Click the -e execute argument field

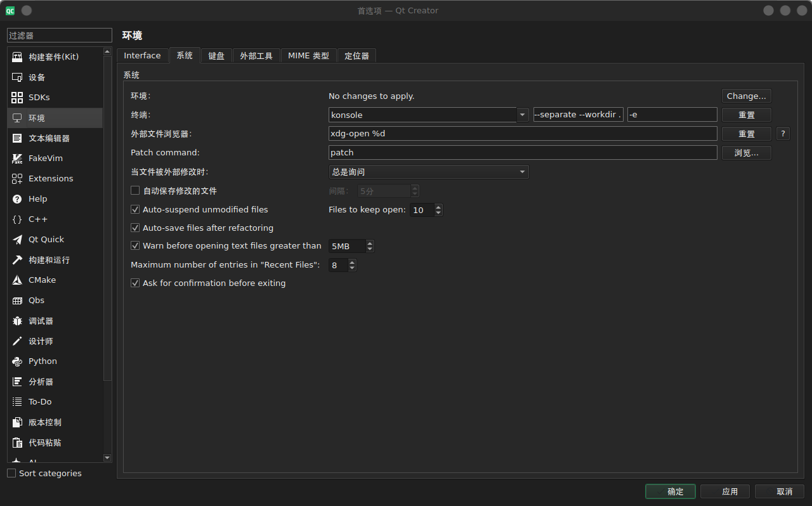click(x=672, y=115)
